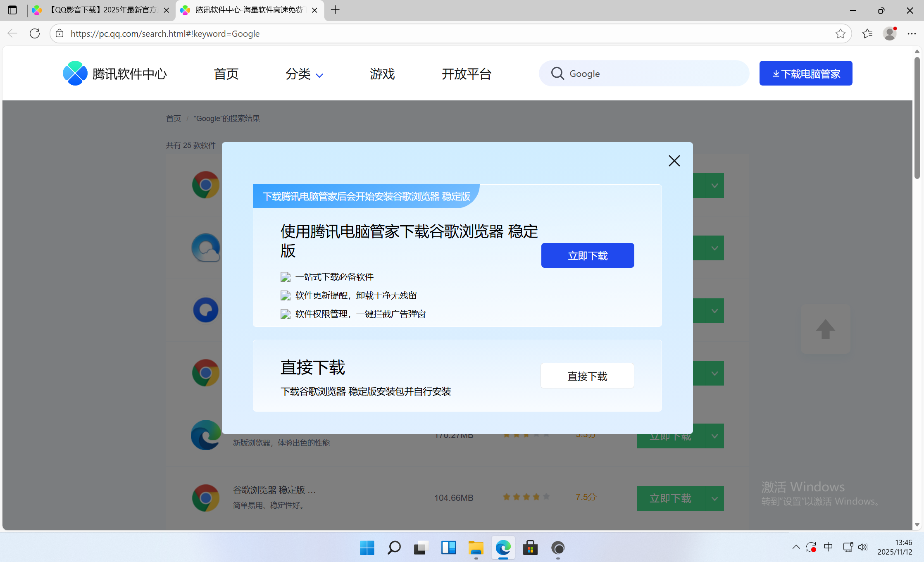Click the back-to-top arrow icon
The image size is (924, 562).
(825, 329)
